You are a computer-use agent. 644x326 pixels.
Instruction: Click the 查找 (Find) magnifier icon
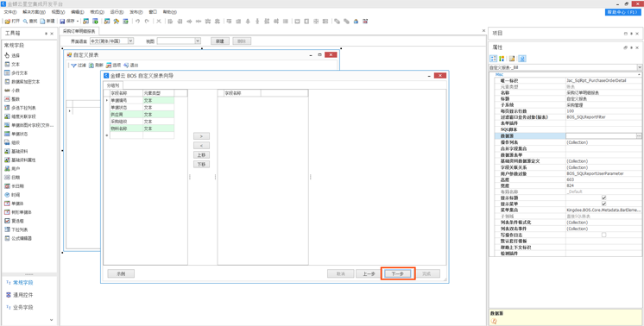pyautogui.click(x=25, y=22)
